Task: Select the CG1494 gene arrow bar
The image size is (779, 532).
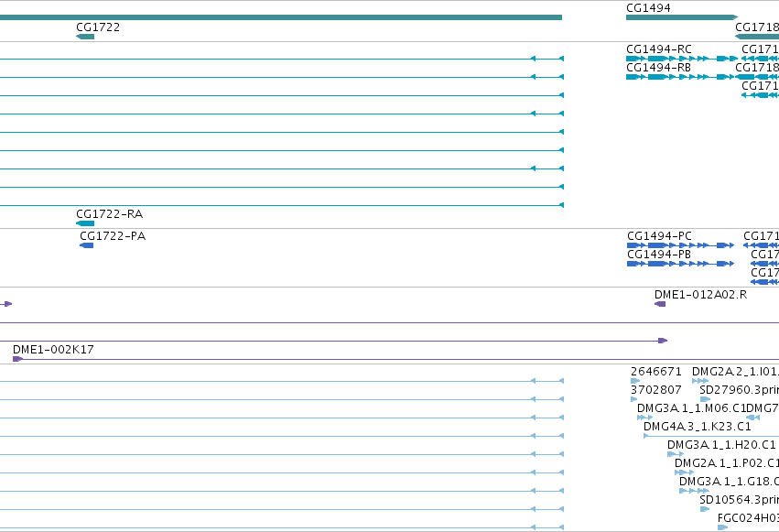Action: point(682,17)
